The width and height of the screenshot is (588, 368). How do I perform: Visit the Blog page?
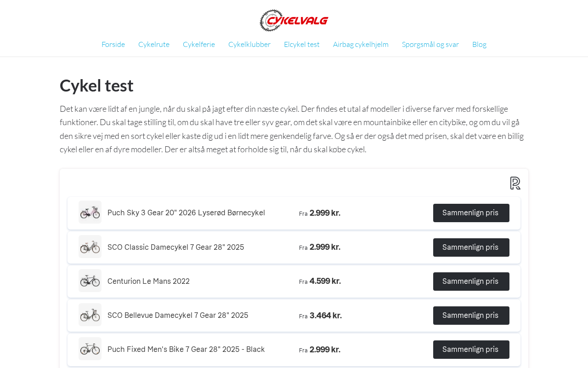pos(479,44)
